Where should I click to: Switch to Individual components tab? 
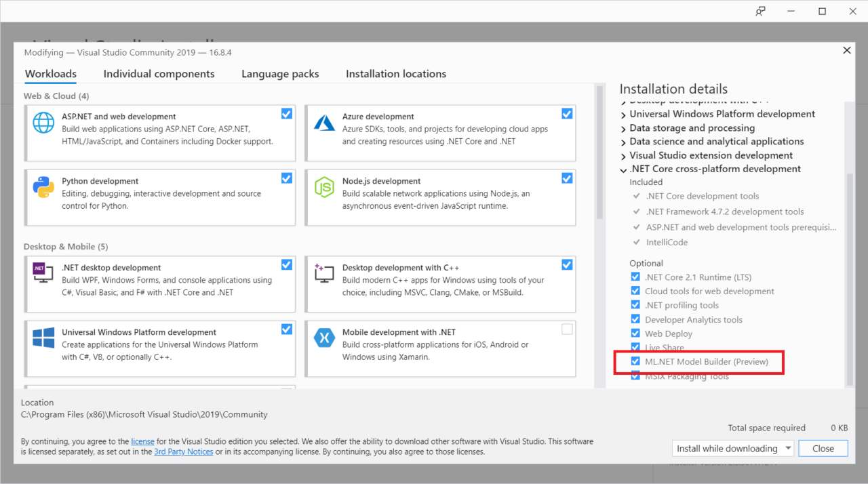click(159, 74)
